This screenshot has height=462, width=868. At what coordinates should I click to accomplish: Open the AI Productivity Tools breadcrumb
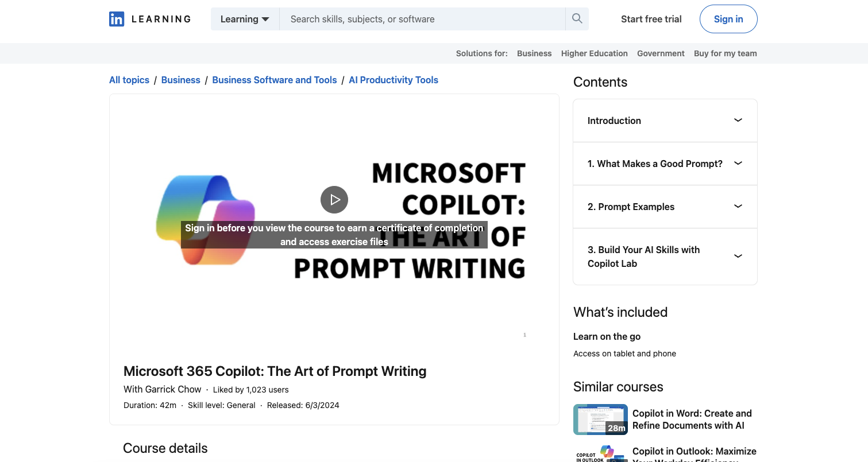coord(393,80)
